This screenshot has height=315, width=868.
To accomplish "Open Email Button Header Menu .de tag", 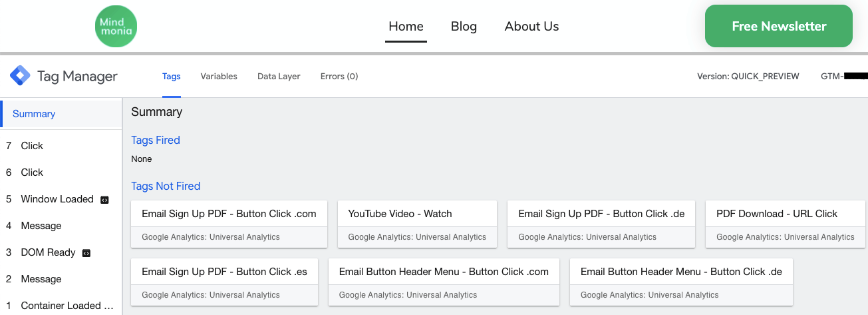I will pyautogui.click(x=681, y=281).
